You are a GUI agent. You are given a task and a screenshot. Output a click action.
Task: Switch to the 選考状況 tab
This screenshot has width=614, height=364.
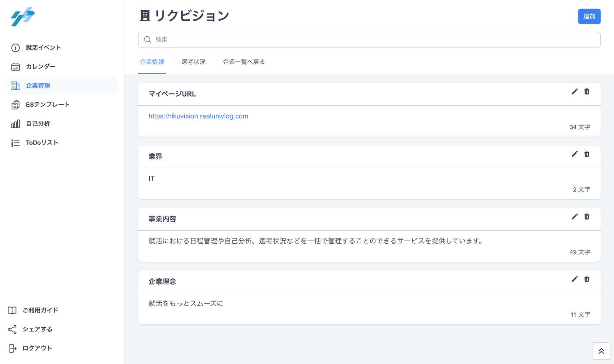(x=193, y=62)
